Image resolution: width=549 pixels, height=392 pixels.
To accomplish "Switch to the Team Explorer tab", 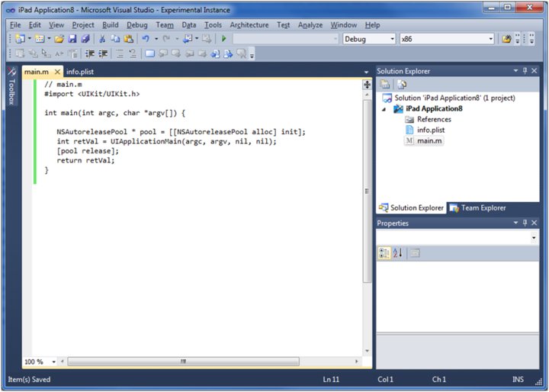I will click(477, 208).
